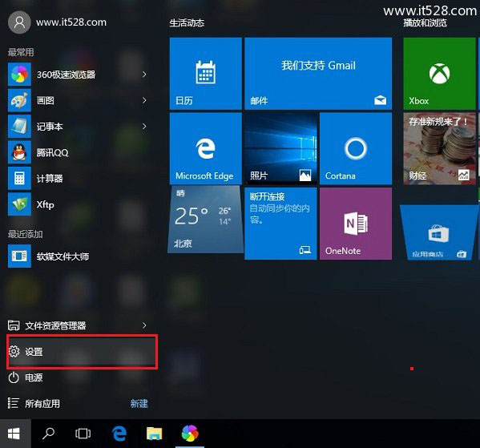Open the 日历 calendar tile

pyautogui.click(x=206, y=74)
